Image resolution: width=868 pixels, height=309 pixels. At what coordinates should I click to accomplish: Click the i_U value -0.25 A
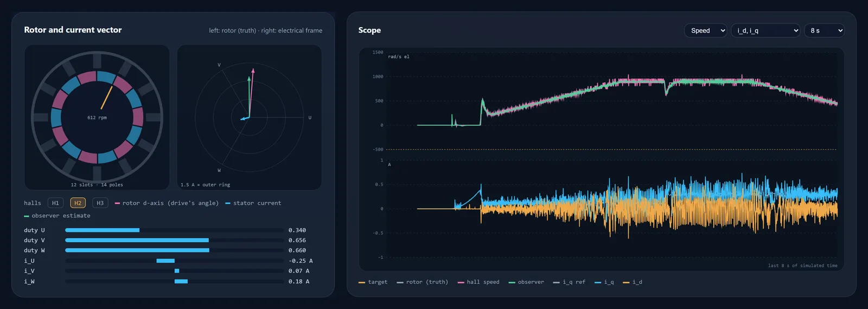tap(301, 261)
